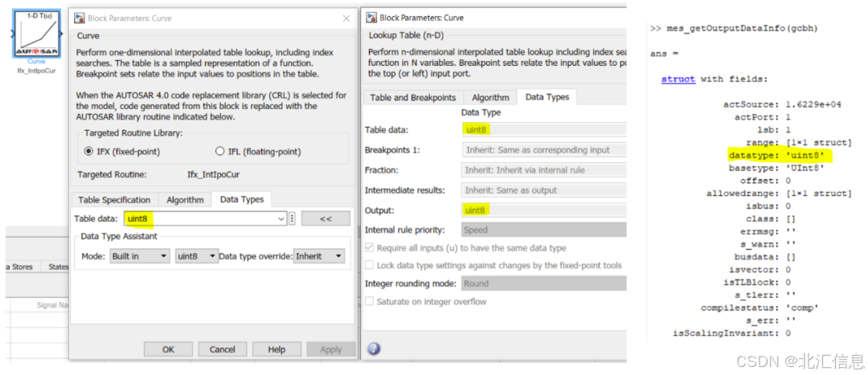868x375 pixels.
Task: Click the Apply button
Action: (331, 349)
